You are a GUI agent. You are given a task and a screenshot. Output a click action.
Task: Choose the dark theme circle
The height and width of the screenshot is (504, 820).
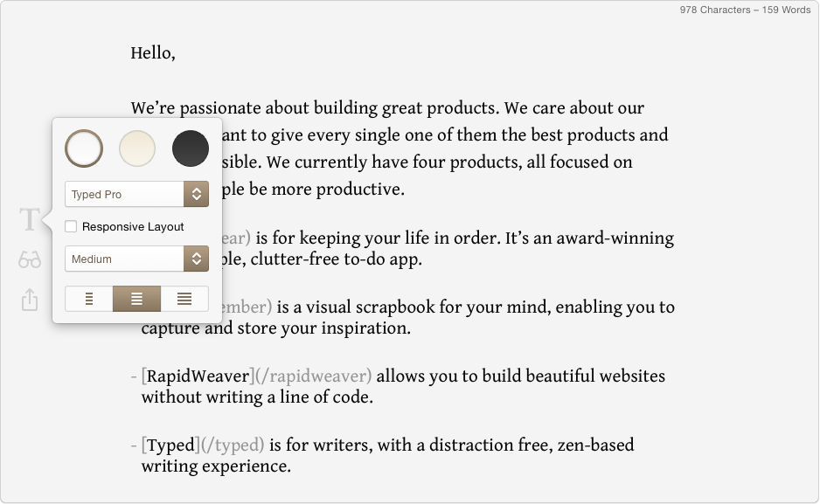191,148
